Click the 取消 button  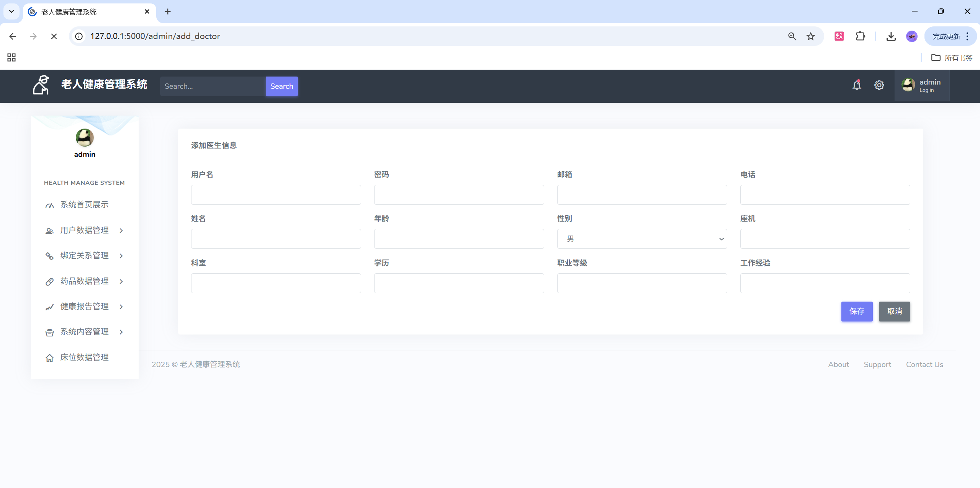coord(894,312)
